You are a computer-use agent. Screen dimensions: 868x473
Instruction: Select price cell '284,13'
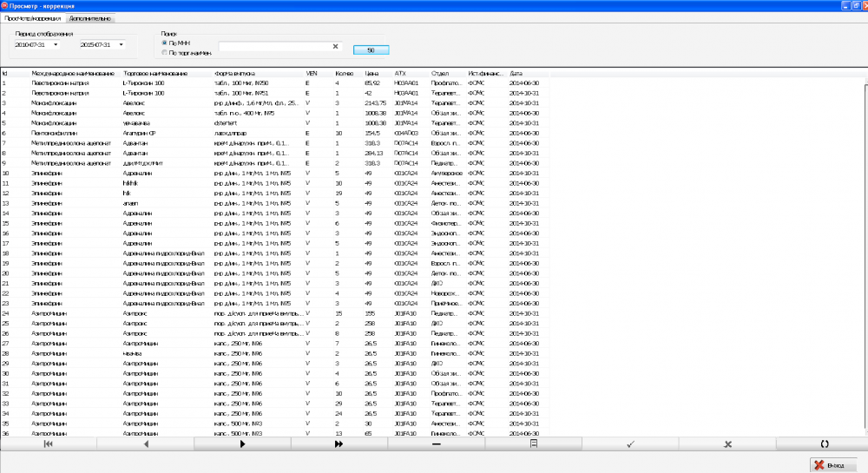[x=373, y=154]
